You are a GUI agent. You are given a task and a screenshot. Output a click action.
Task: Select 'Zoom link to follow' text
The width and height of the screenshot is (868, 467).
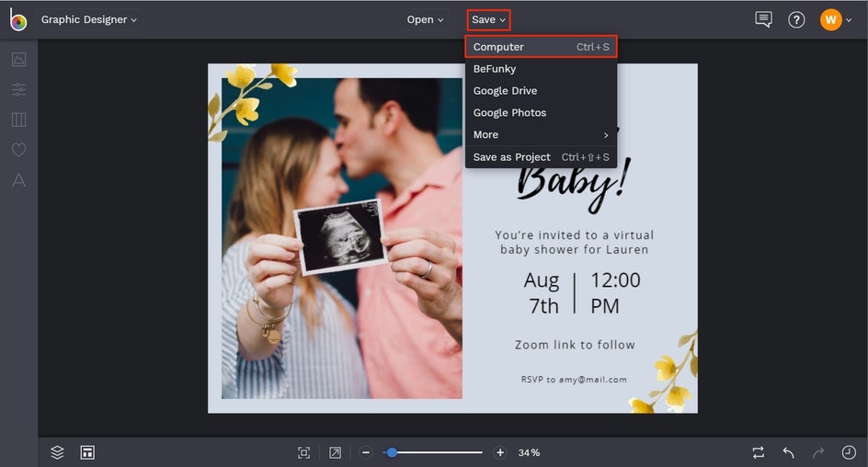[x=575, y=345]
